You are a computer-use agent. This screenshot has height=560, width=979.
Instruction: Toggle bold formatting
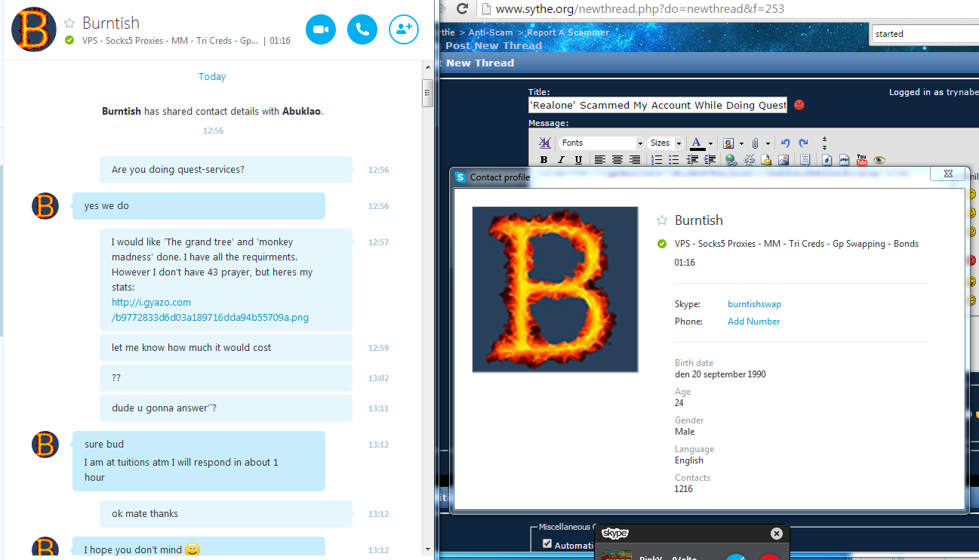543,160
